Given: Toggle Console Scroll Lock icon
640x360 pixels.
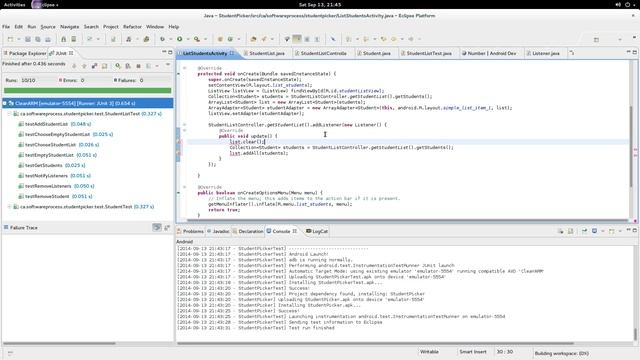Looking at the screenshot, I should 571,231.
